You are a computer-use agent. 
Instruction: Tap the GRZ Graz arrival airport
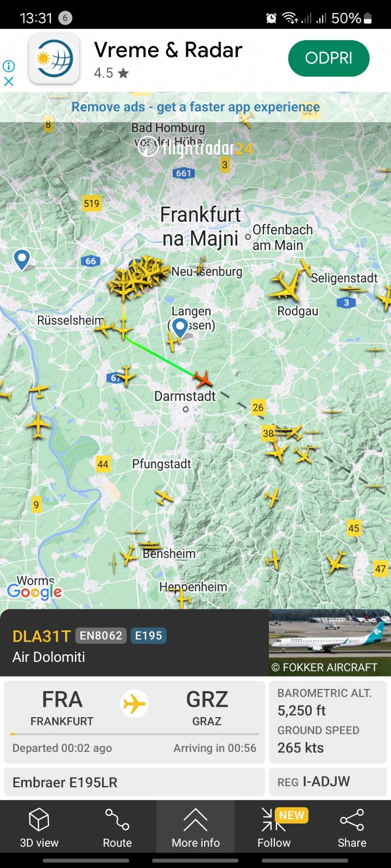[207, 708]
